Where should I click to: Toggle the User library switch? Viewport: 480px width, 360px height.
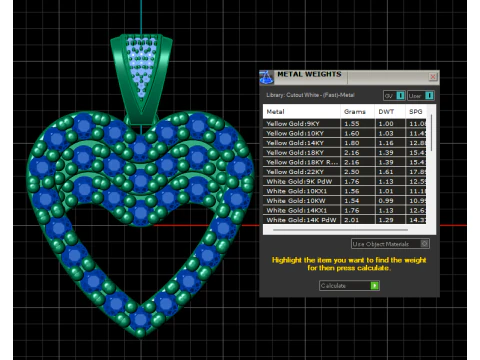[421, 96]
